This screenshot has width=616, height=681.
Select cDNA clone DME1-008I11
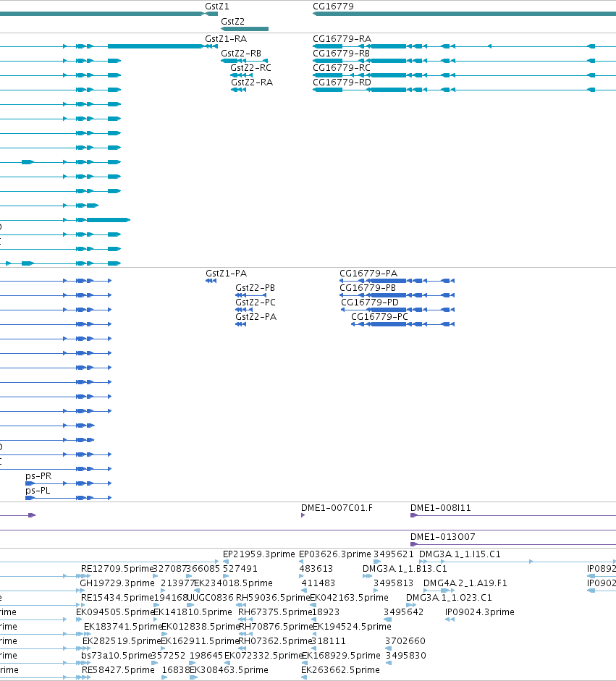(x=441, y=508)
